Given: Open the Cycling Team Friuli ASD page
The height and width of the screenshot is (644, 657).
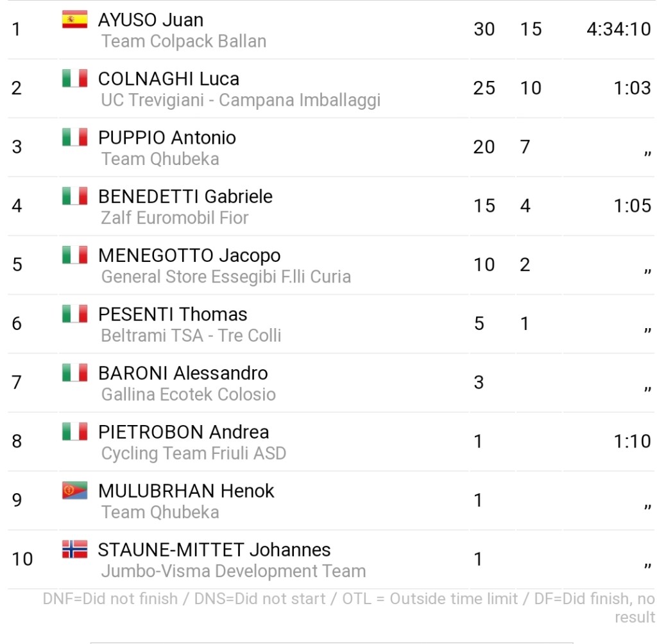Looking at the screenshot, I should coord(194,454).
